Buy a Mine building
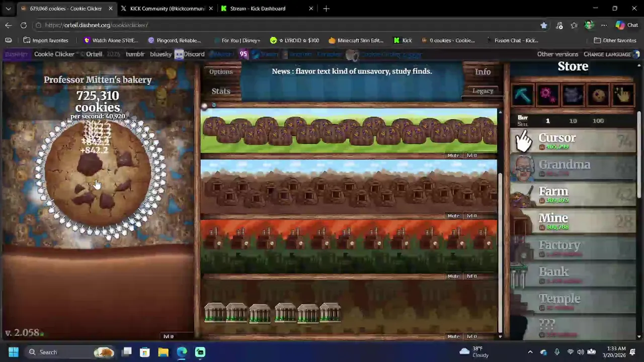644x362 pixels. coord(573,221)
